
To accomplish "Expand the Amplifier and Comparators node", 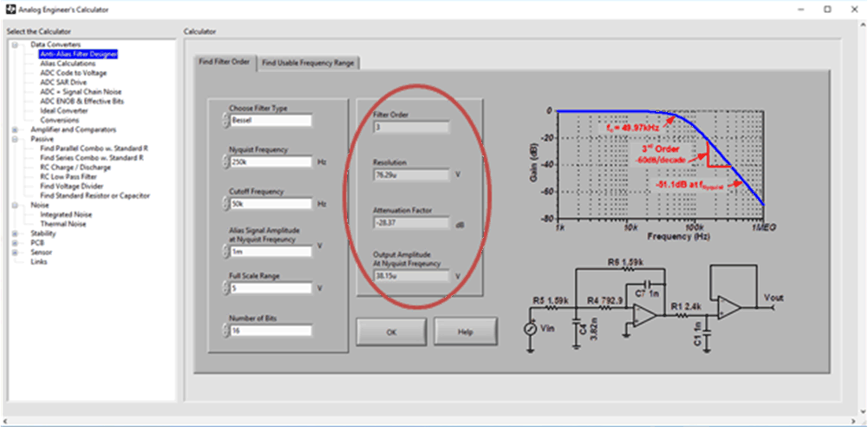I will [x=15, y=129].
